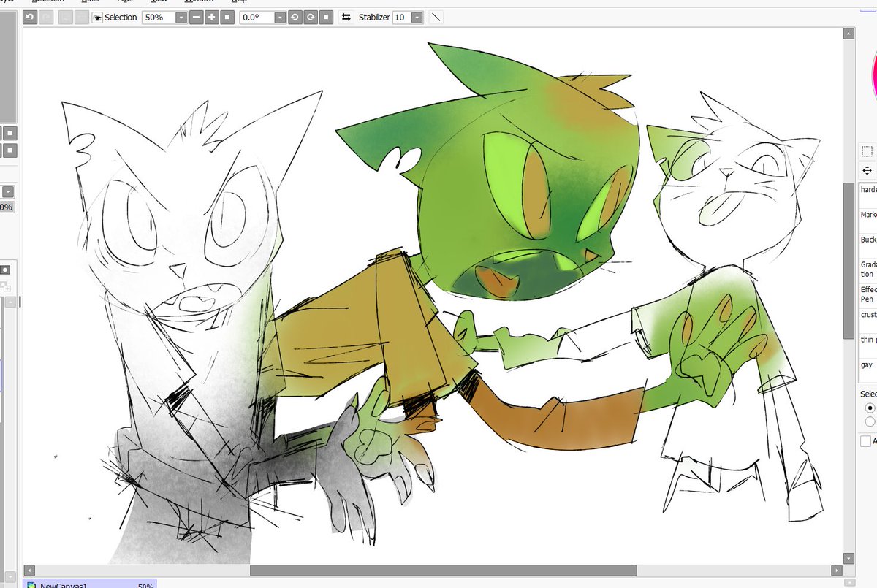The height and width of the screenshot is (588, 877).
Task: Click the Stabilizer value 10 field
Action: pyautogui.click(x=401, y=17)
